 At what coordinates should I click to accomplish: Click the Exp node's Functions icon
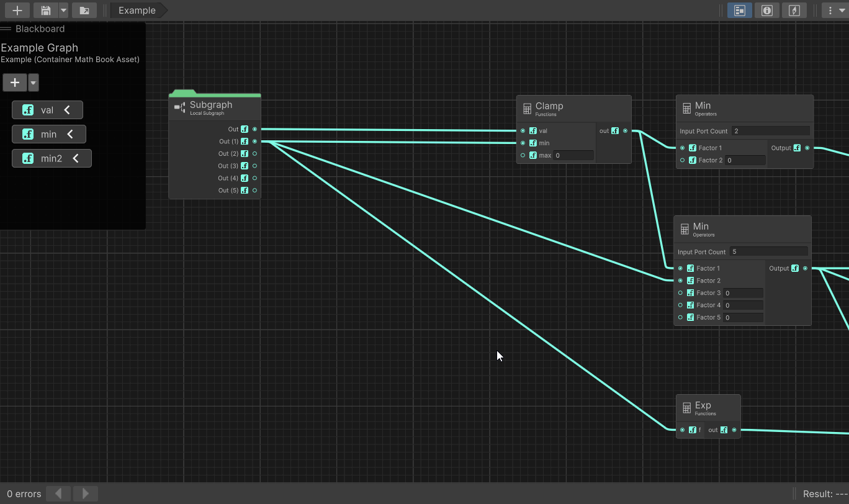[687, 407]
